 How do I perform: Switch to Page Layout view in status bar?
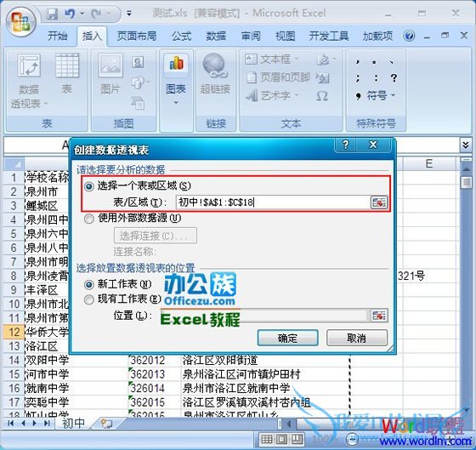tap(281, 439)
